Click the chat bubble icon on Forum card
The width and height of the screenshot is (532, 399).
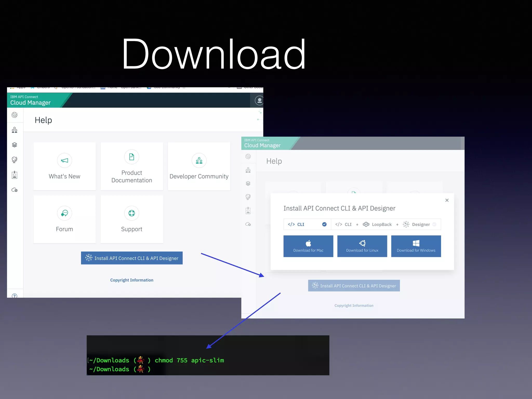pyautogui.click(x=64, y=213)
